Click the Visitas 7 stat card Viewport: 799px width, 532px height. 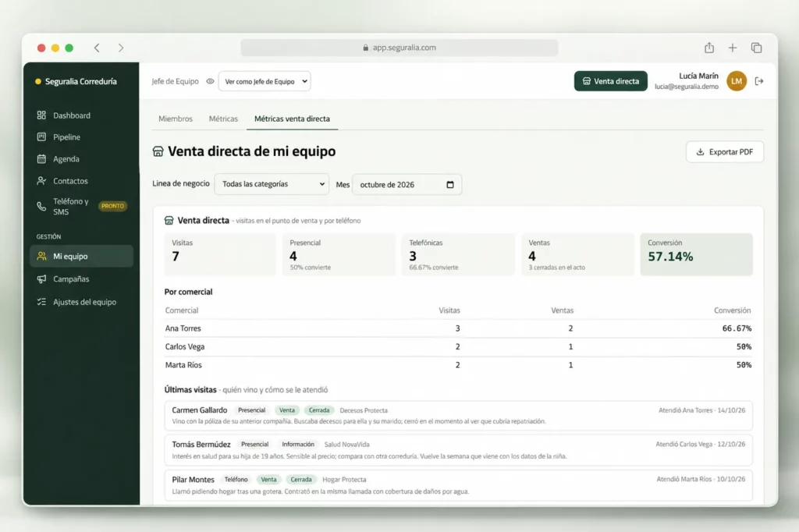[220, 254]
